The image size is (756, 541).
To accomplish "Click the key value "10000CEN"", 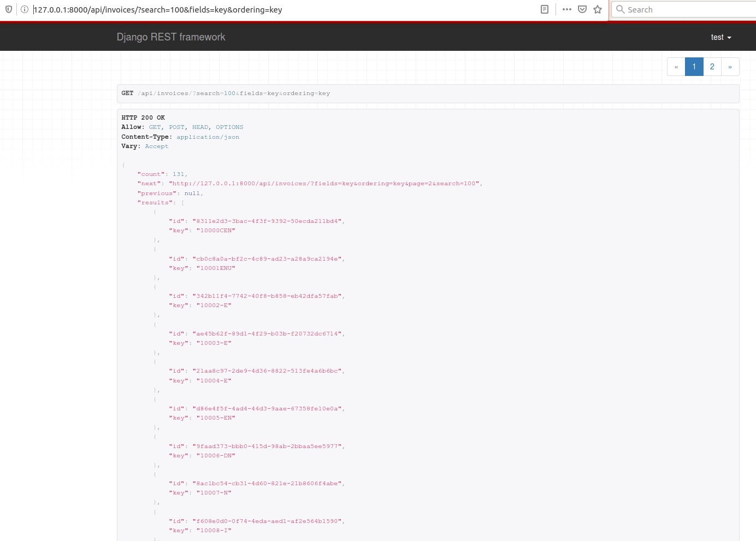I will point(216,231).
